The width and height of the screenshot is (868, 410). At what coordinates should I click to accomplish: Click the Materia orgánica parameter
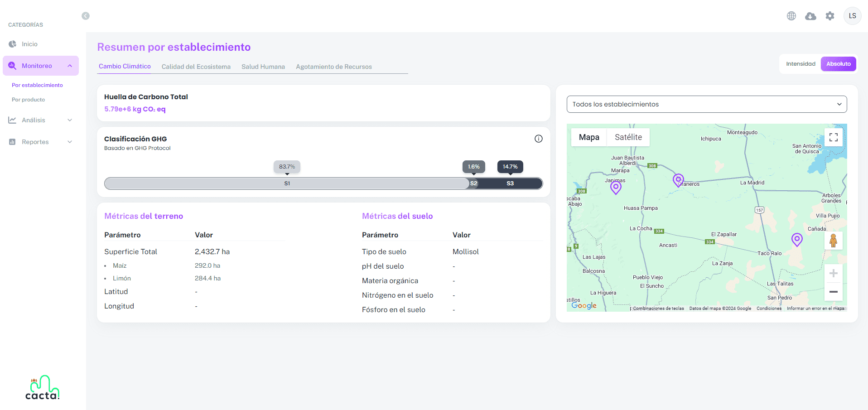[390, 280]
